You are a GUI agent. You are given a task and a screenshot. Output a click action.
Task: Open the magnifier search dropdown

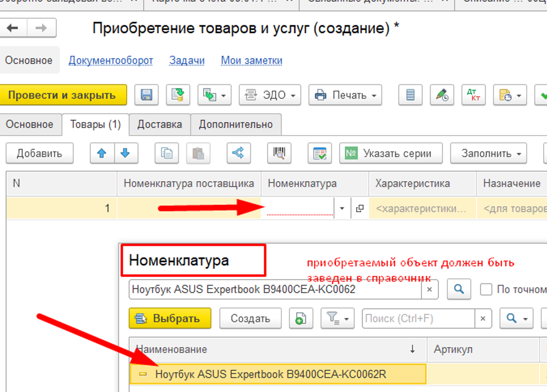pos(516,318)
